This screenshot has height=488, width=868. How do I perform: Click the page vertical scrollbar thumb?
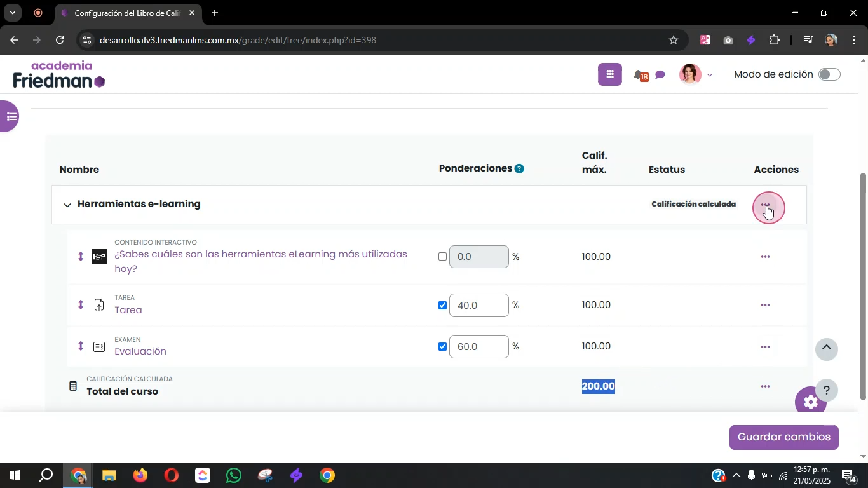coord(863,286)
